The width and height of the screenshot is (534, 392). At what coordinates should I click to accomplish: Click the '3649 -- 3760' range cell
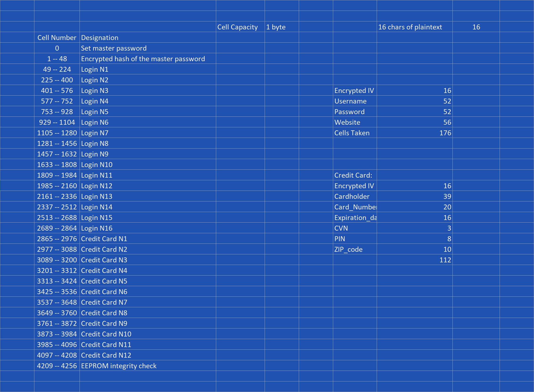[x=57, y=313]
